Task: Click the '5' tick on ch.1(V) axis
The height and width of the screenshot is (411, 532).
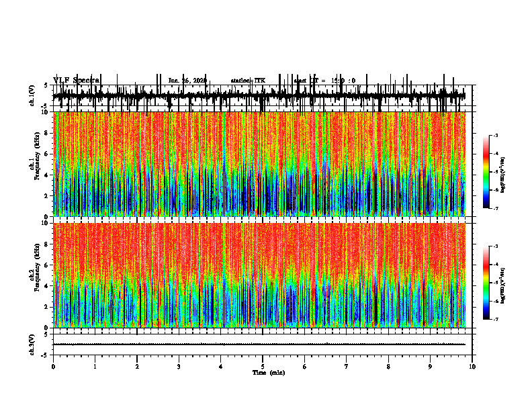Action: [x=46, y=85]
